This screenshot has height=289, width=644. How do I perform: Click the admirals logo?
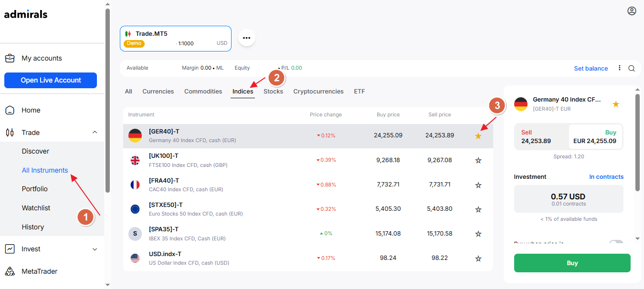[26, 14]
